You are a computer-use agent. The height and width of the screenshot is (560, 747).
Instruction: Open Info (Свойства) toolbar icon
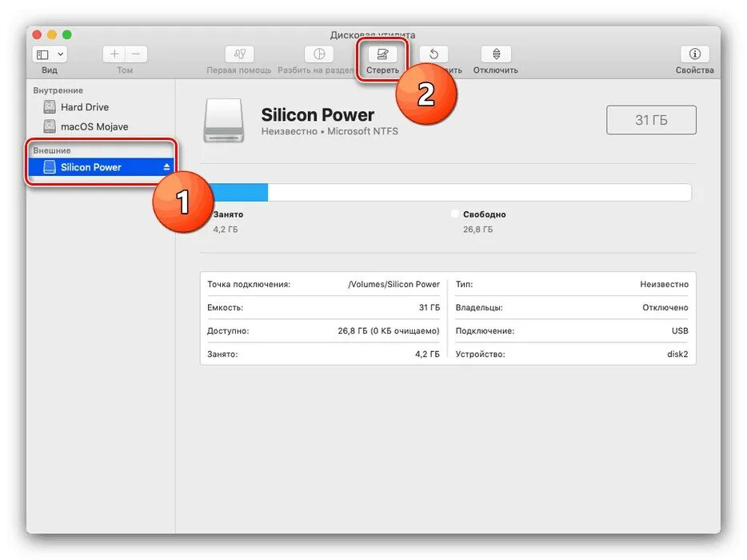point(694,54)
